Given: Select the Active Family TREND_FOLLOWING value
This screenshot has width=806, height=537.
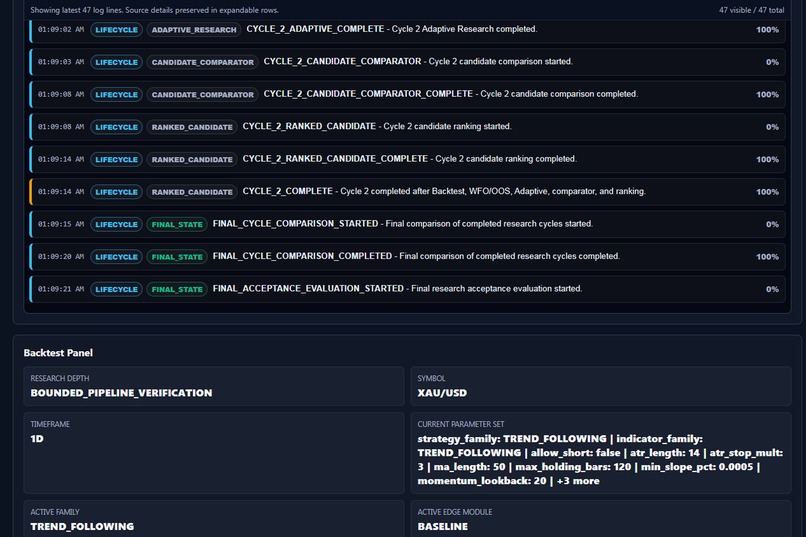Looking at the screenshot, I should click(82, 526).
